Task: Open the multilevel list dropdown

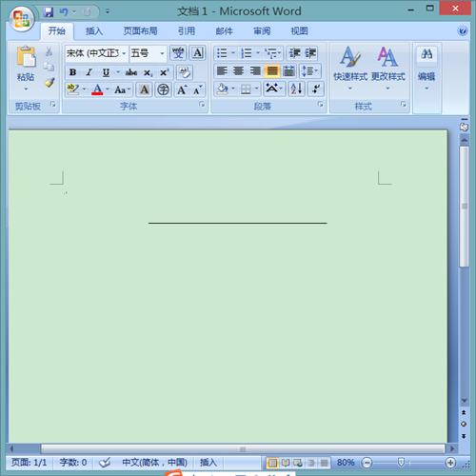Action: click(279, 53)
